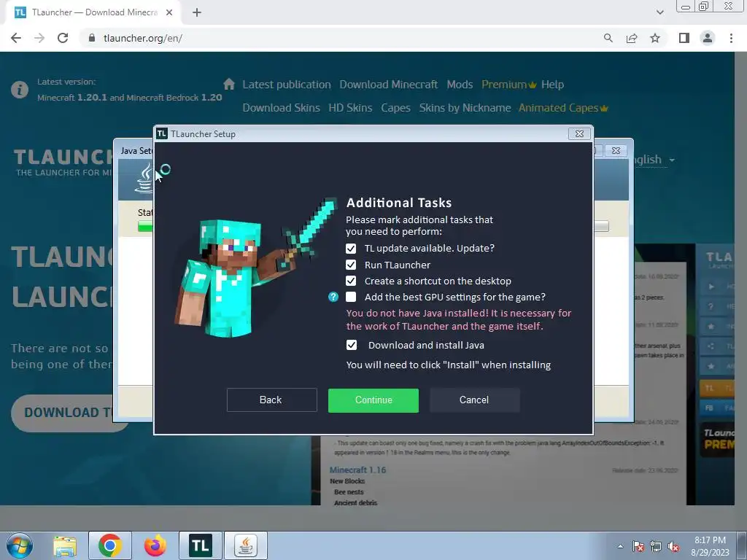Screen dimensions: 747x560
Task: Click the TL icon in Setup title bar
Action: coord(161,134)
